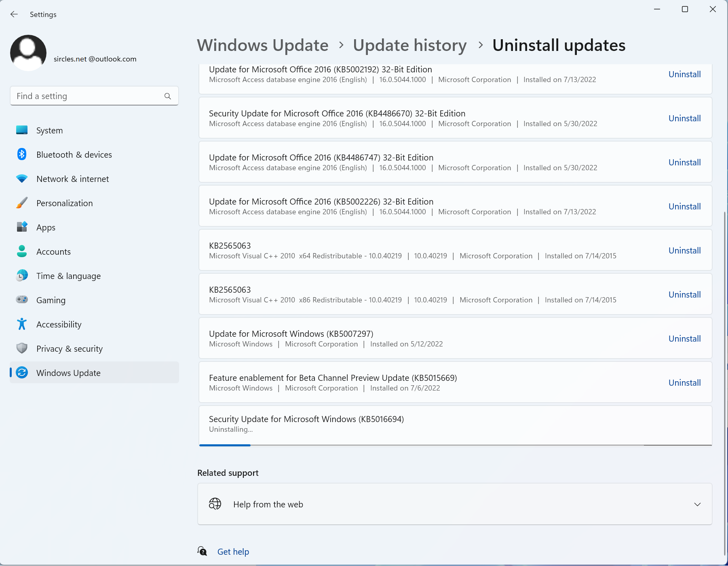
Task: Click the user profile avatar
Action: point(28,53)
